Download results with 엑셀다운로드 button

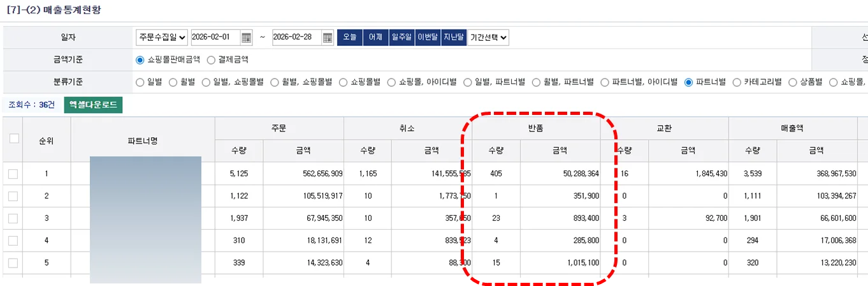(x=93, y=105)
